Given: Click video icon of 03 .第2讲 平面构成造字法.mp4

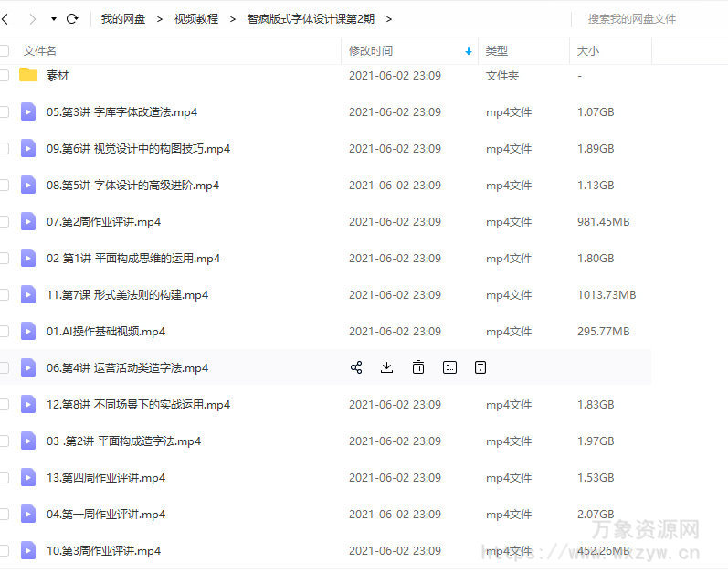Looking at the screenshot, I should coord(28,441).
